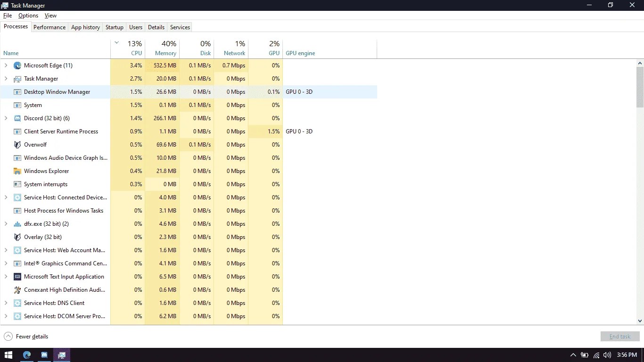Expand Service Host: DCOM Server Process entry
The height and width of the screenshot is (362, 644).
tap(6, 316)
